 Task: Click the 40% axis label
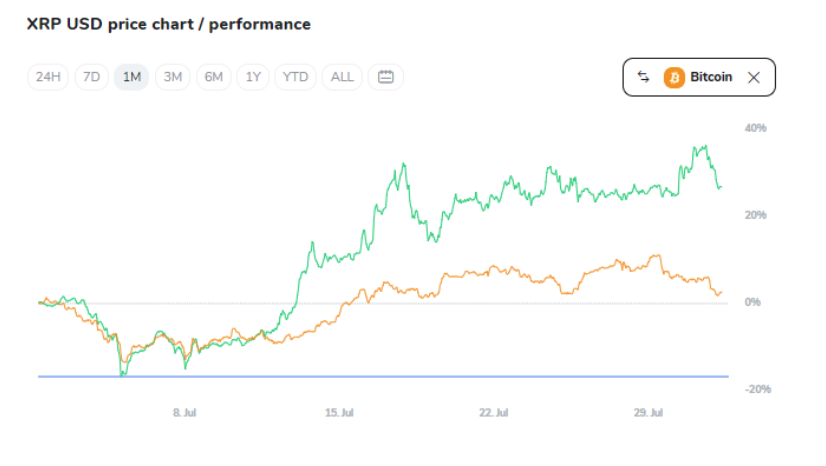(x=755, y=128)
